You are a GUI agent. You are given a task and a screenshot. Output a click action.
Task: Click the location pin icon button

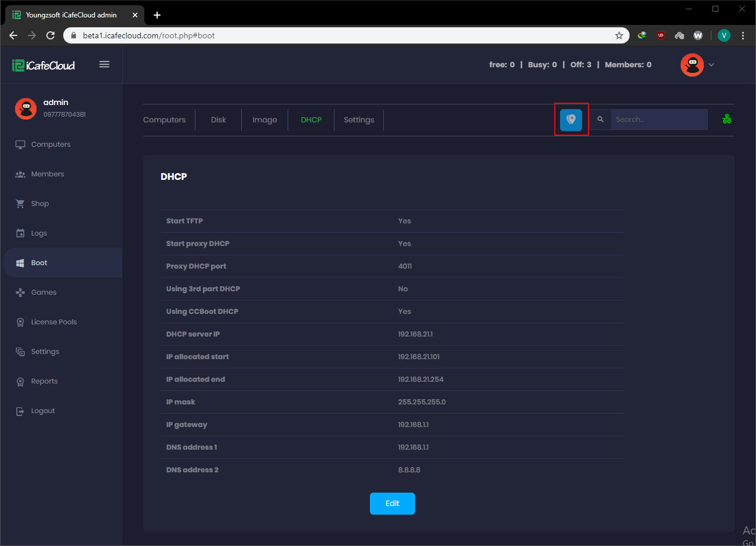tap(571, 120)
